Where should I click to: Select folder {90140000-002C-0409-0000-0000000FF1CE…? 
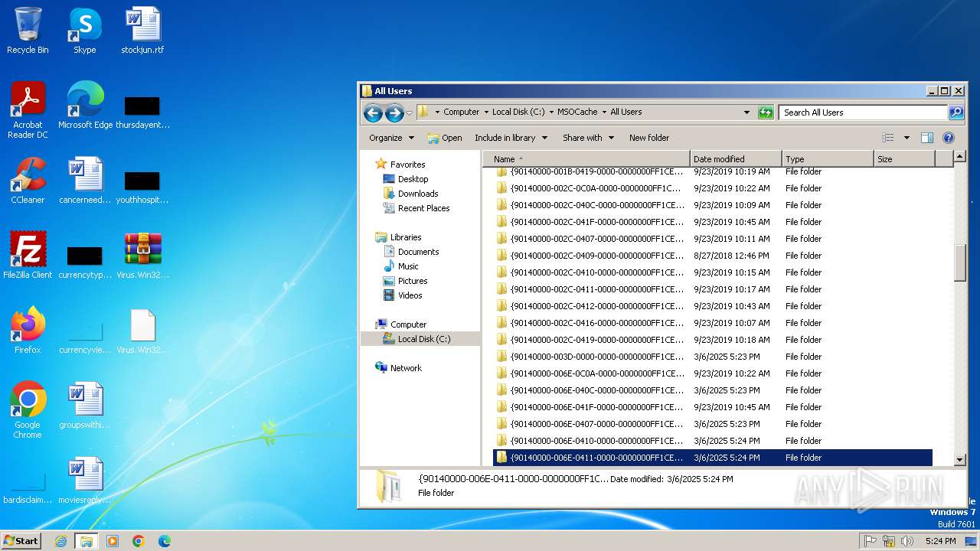point(713,256)
